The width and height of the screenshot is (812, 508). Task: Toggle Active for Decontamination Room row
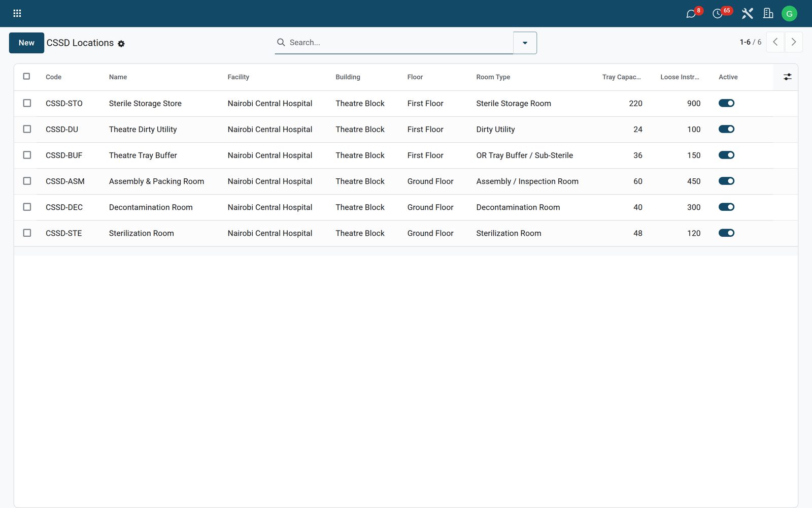pos(726,207)
